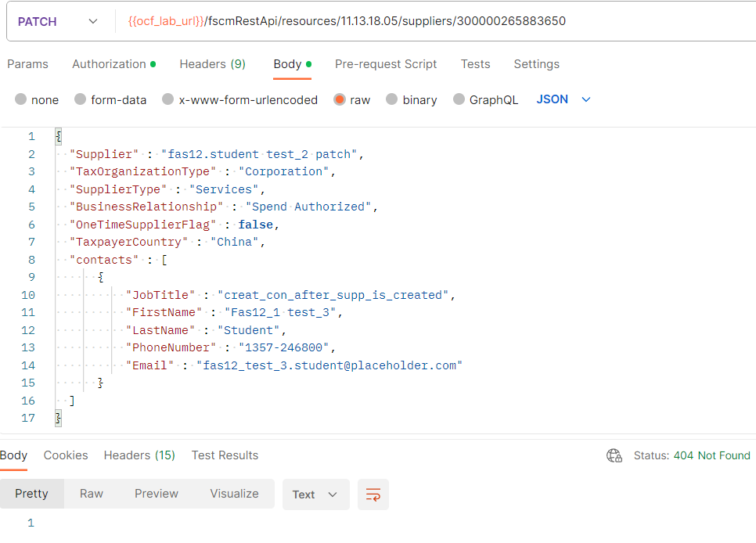Click line number 17 in the editor
The image size is (756, 543).
[x=28, y=418]
